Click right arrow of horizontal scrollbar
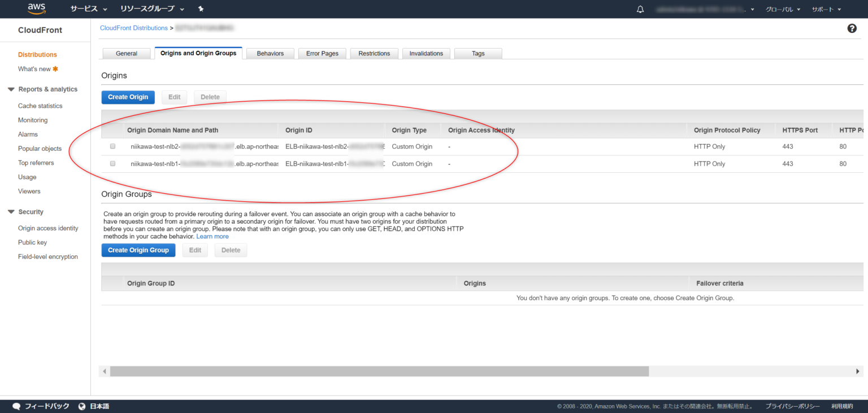The image size is (868, 413). tap(857, 371)
